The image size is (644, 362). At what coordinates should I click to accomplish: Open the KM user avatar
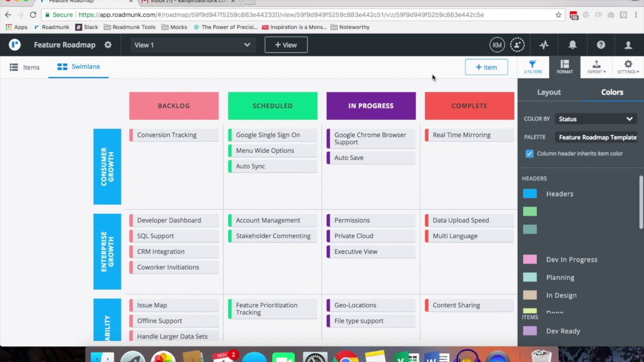(x=497, y=45)
